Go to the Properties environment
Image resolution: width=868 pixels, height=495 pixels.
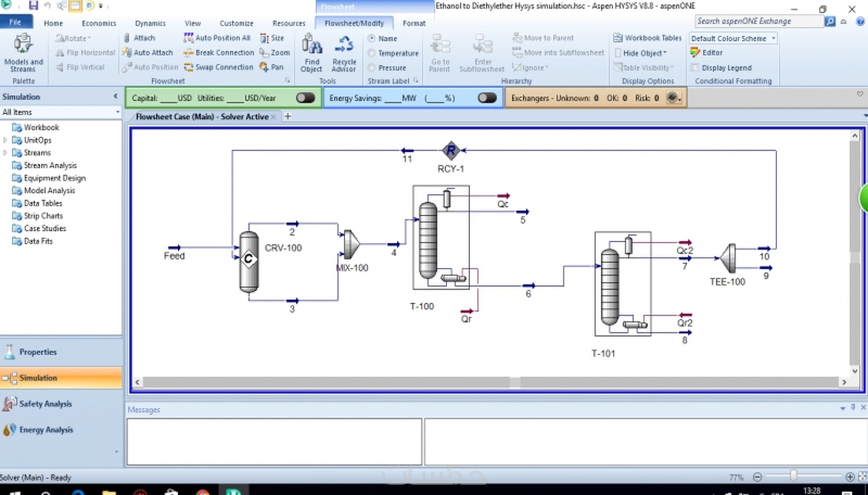(61, 352)
